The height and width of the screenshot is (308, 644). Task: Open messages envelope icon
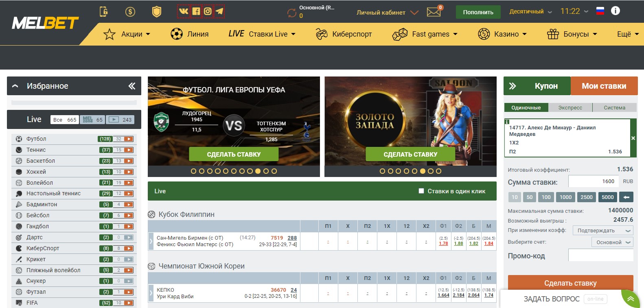click(434, 12)
